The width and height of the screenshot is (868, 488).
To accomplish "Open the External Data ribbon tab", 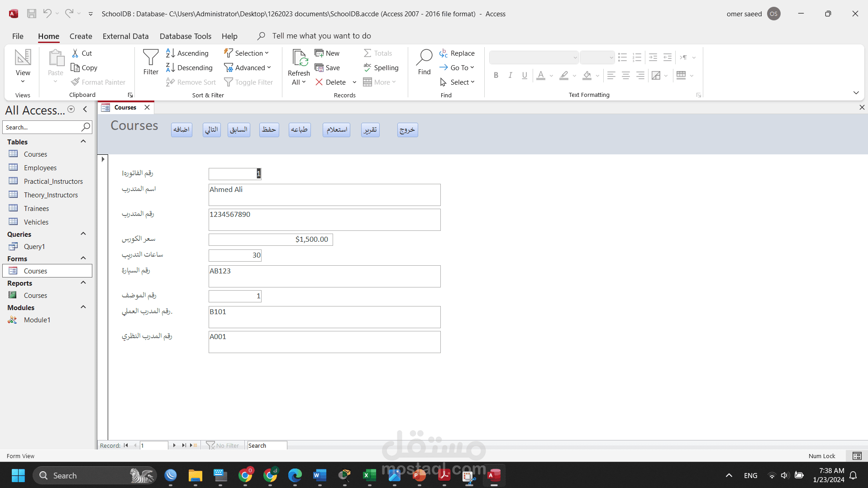I will (x=125, y=36).
